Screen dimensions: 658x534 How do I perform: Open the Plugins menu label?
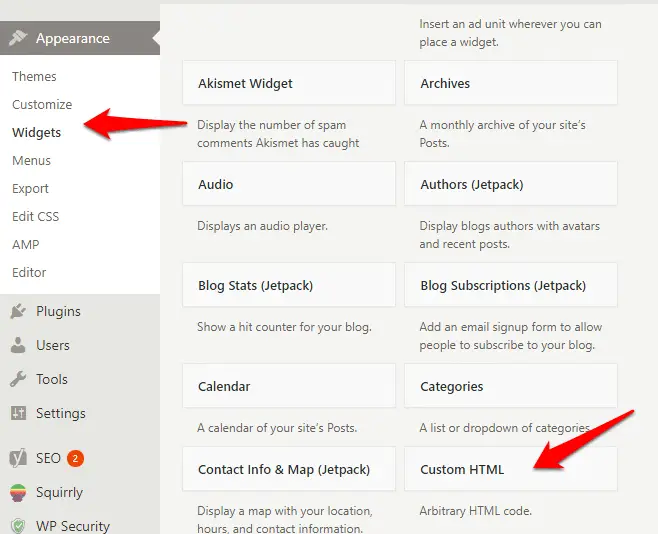(58, 311)
